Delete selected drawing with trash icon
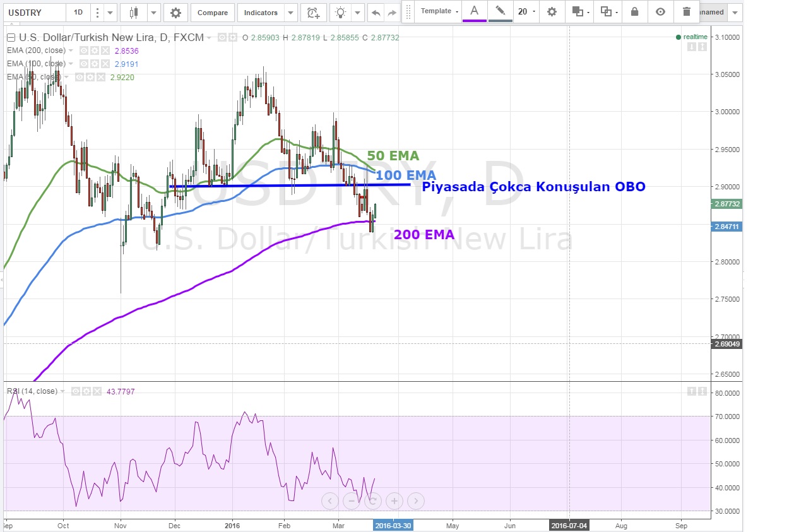 tap(687, 11)
